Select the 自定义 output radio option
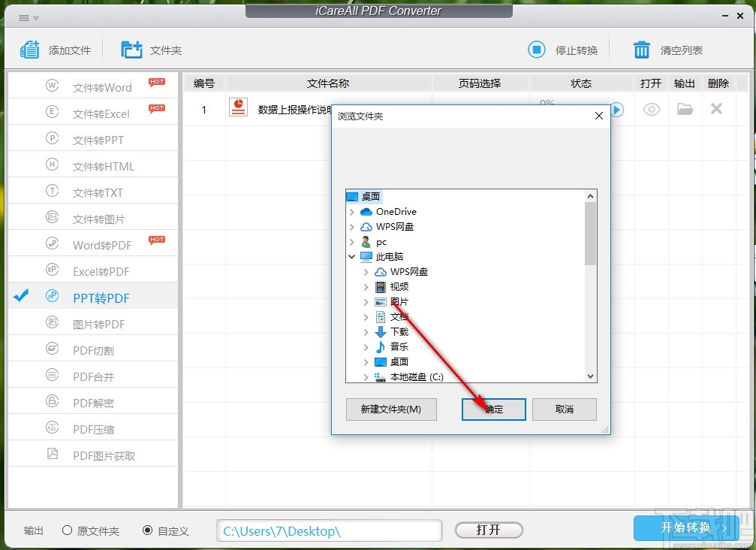This screenshot has height=550, width=756. click(x=147, y=530)
